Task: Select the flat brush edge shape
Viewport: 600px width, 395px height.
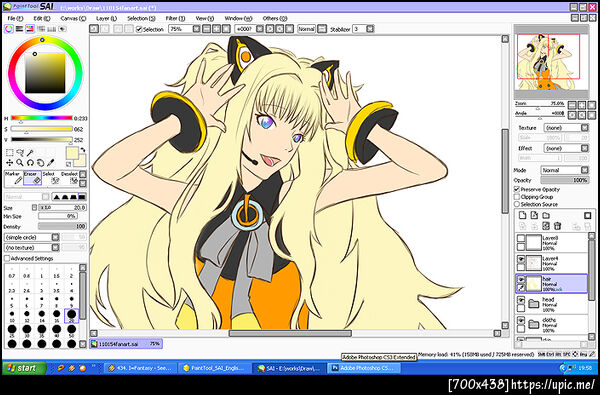Action: (82, 197)
